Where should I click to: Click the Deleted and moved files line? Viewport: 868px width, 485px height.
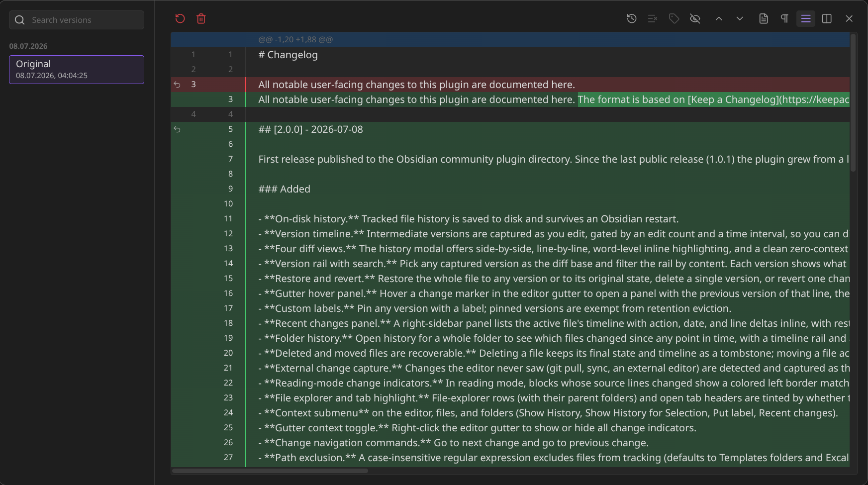point(554,353)
